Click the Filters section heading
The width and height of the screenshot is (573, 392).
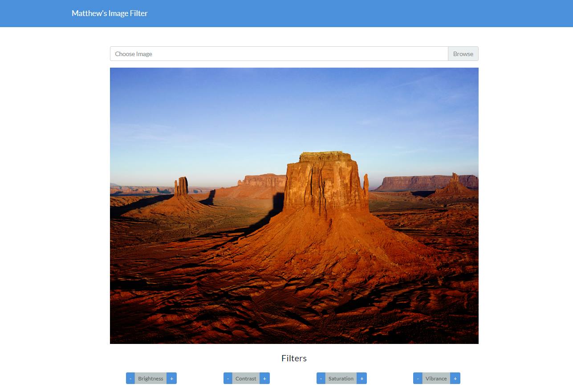(x=294, y=358)
